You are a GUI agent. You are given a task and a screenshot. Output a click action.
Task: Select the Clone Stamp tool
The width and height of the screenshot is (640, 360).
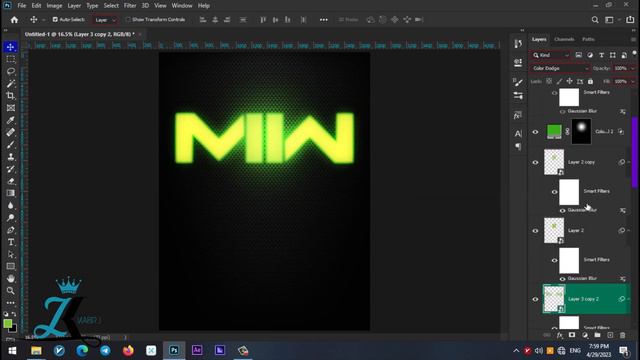pyautogui.click(x=11, y=157)
